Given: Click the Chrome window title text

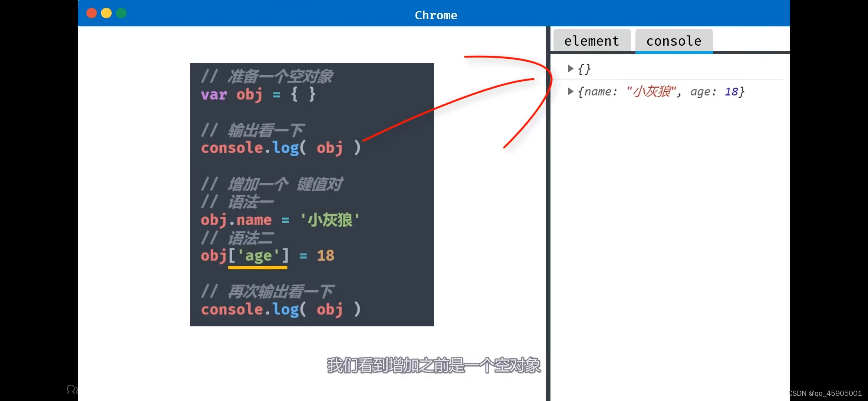Looking at the screenshot, I should (436, 15).
